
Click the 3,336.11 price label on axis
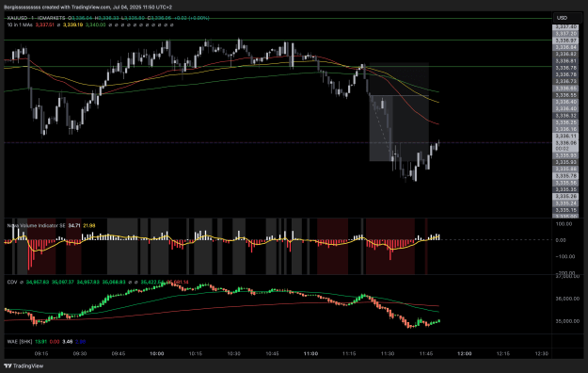(x=565, y=136)
